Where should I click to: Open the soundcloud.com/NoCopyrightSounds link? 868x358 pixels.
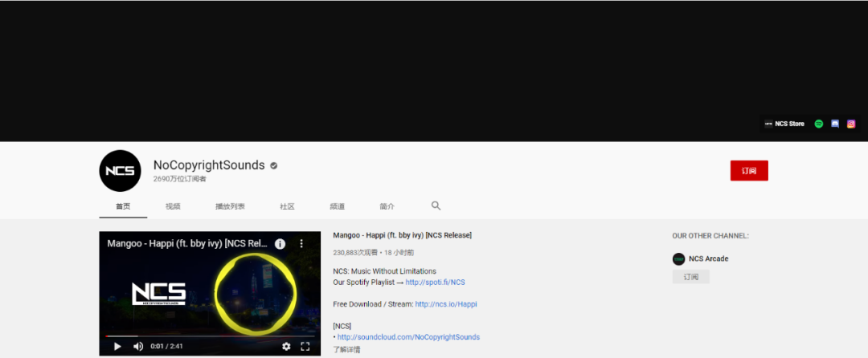(x=408, y=337)
